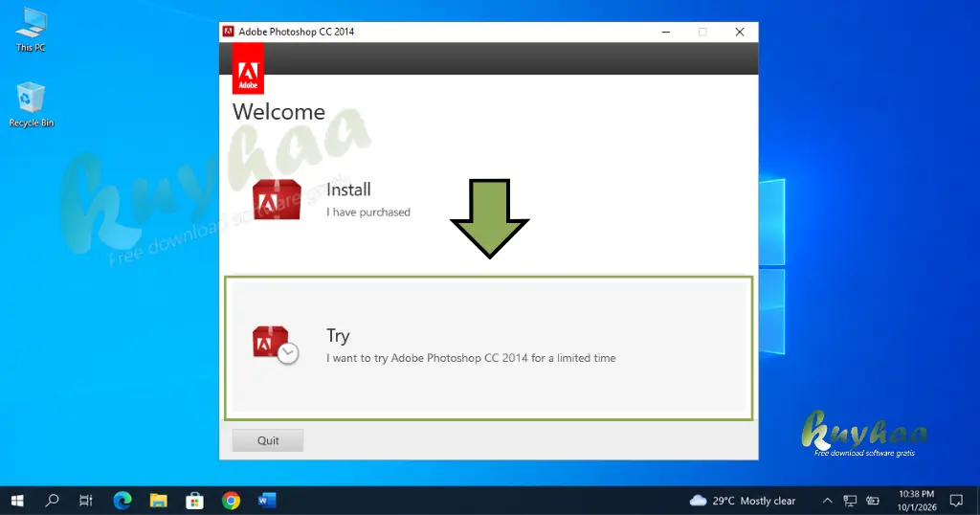Click the 'I have purchased' text
This screenshot has height=515, width=980.
pos(368,212)
